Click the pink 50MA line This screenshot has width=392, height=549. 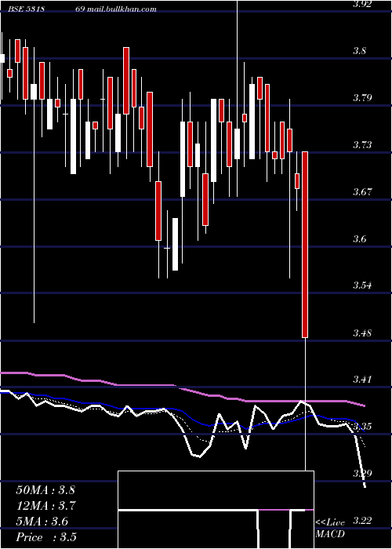(x=182, y=389)
